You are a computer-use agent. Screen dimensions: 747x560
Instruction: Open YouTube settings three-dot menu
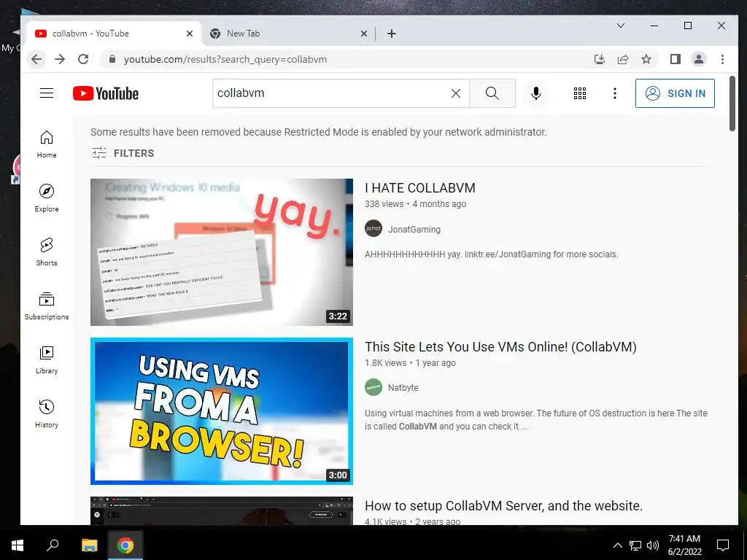(615, 93)
